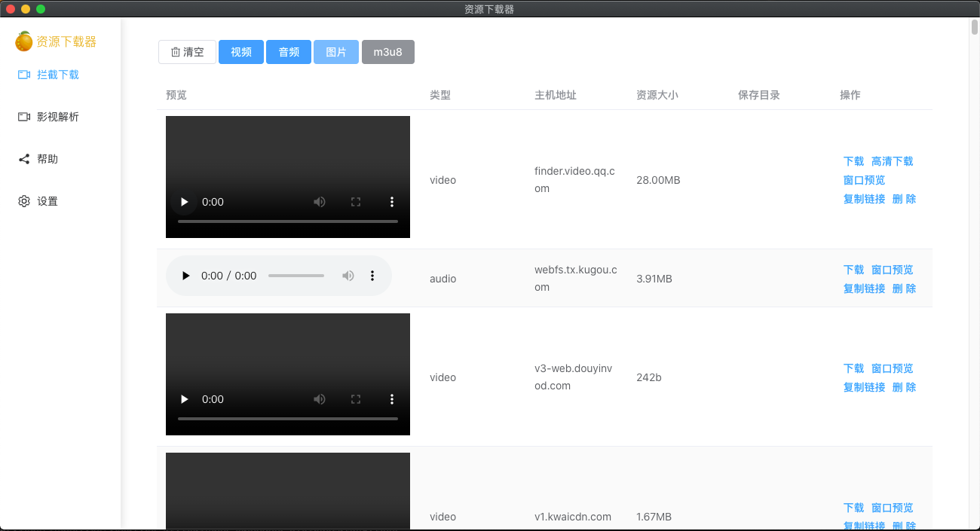This screenshot has height=531, width=980.
Task: Click the 保存目录 column header
Action: click(x=759, y=95)
